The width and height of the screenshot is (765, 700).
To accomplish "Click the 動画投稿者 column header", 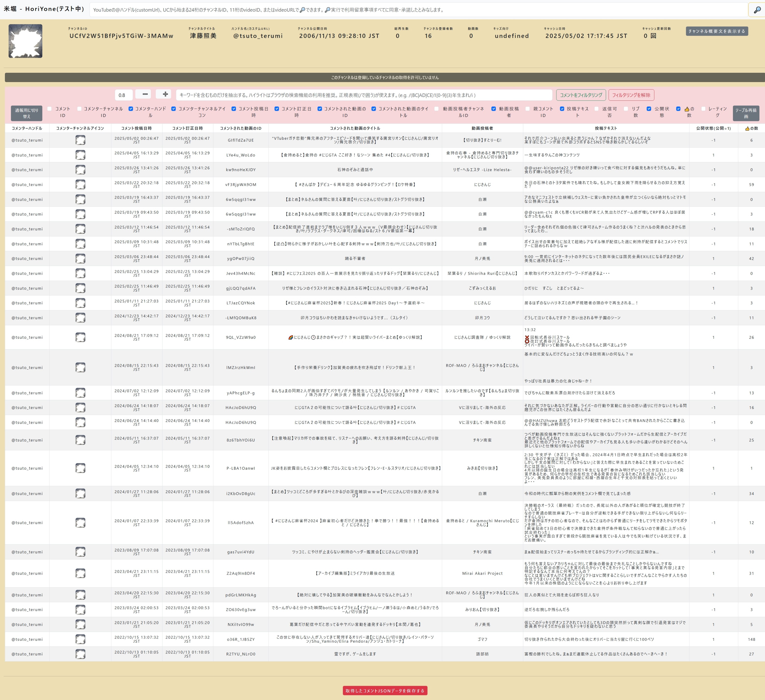I will pos(482,128).
